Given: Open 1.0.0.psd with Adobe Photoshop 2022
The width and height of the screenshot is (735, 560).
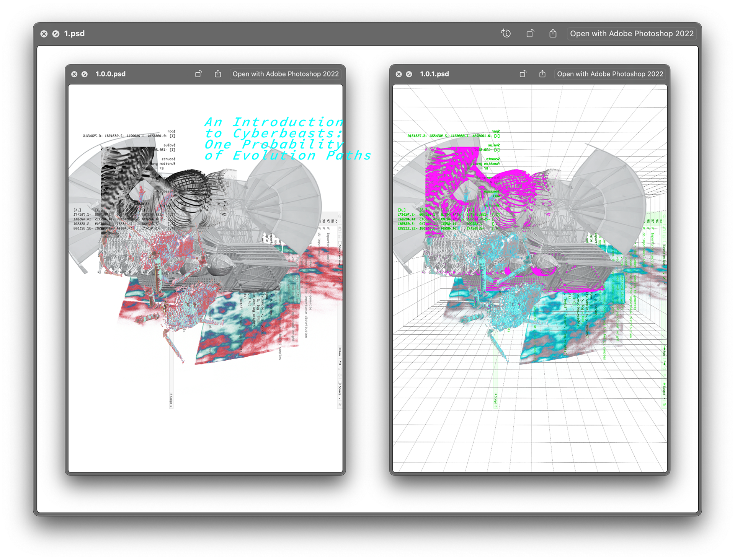Looking at the screenshot, I should [x=286, y=74].
